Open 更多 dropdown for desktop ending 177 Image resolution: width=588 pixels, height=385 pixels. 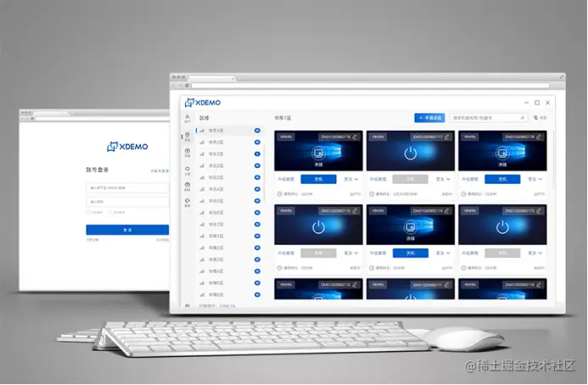(443, 179)
